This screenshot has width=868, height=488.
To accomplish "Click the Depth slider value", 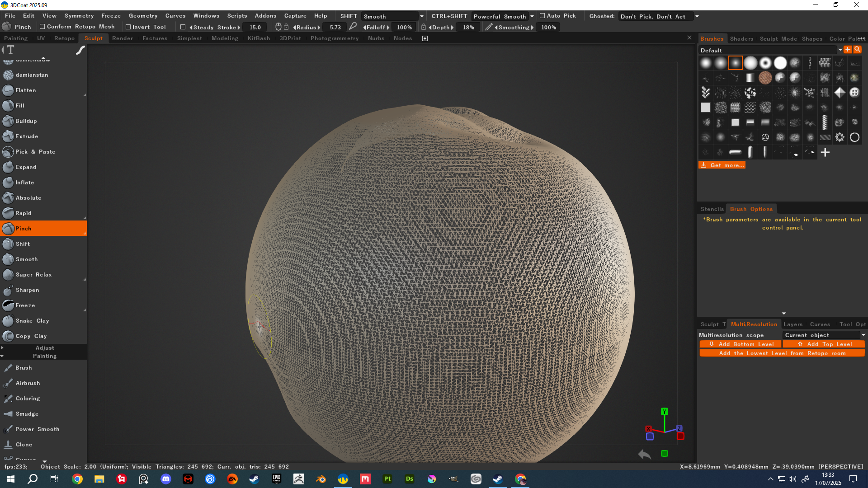I will (x=468, y=28).
